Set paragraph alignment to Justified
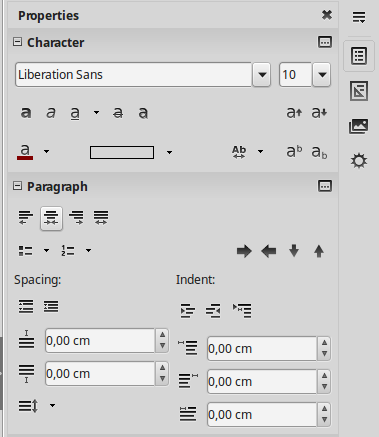This screenshot has height=437, width=379. click(101, 218)
